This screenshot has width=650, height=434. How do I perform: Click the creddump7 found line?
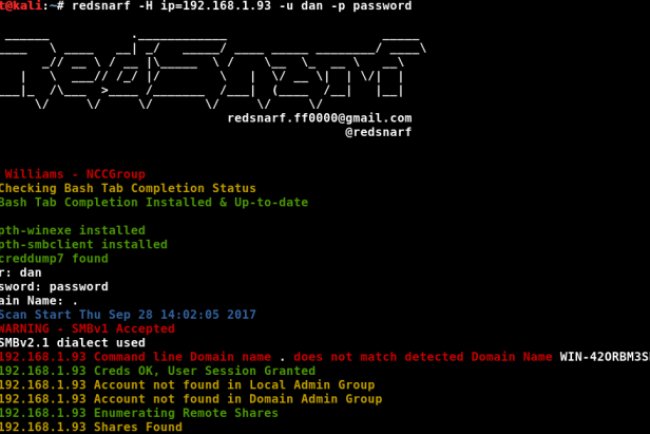click(54, 258)
